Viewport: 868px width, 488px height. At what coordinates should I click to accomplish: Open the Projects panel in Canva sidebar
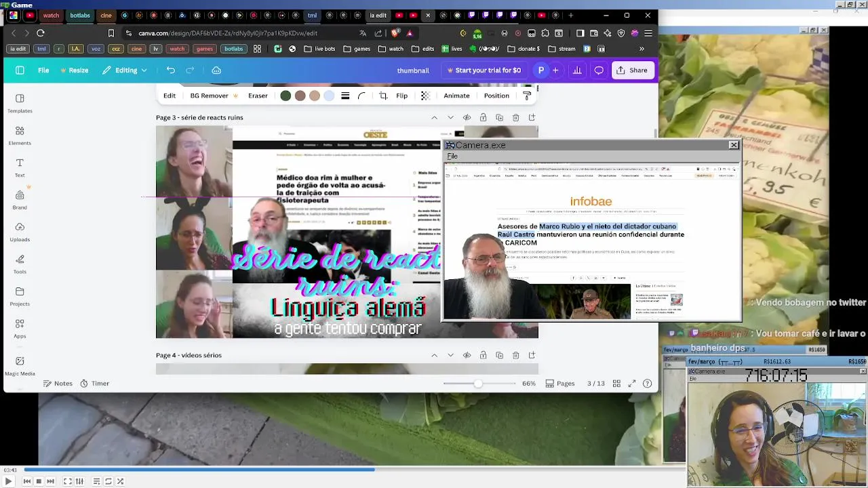coord(20,296)
